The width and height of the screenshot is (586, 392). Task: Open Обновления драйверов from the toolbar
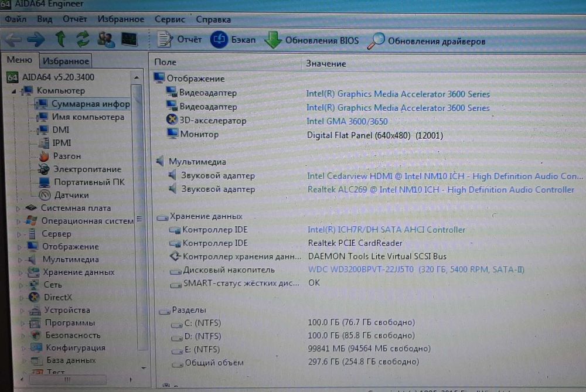[x=427, y=41]
